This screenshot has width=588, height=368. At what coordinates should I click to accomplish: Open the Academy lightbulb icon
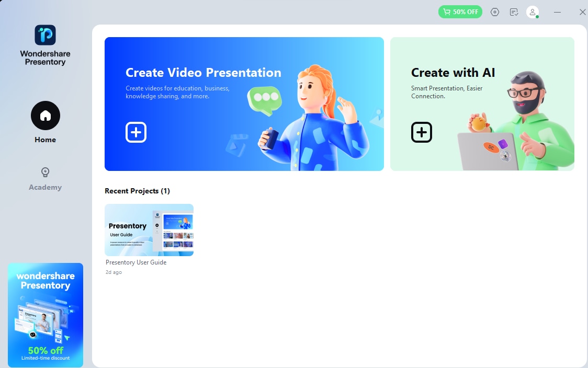pos(45,172)
